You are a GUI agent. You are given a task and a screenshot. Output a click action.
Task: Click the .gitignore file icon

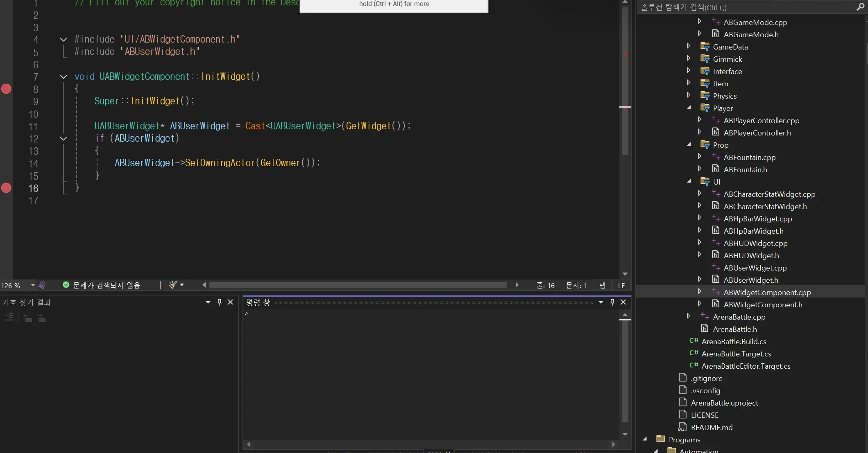[683, 378]
